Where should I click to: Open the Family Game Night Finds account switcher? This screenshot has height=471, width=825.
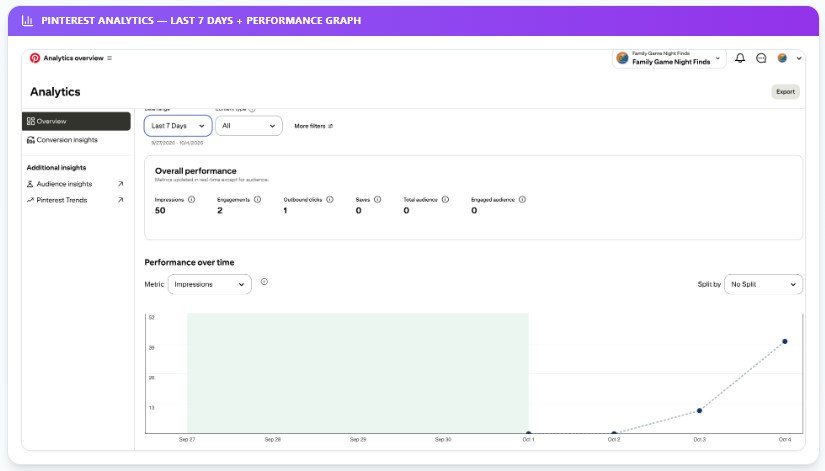click(669, 58)
